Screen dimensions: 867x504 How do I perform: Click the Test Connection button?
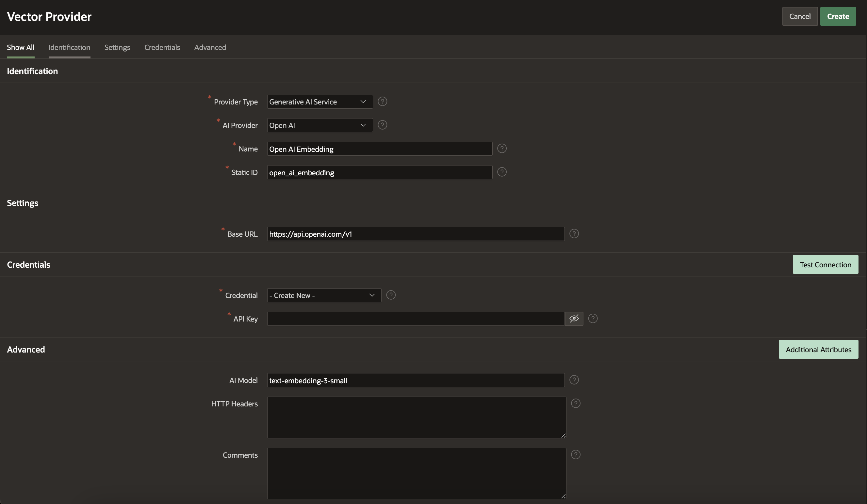[825, 264]
